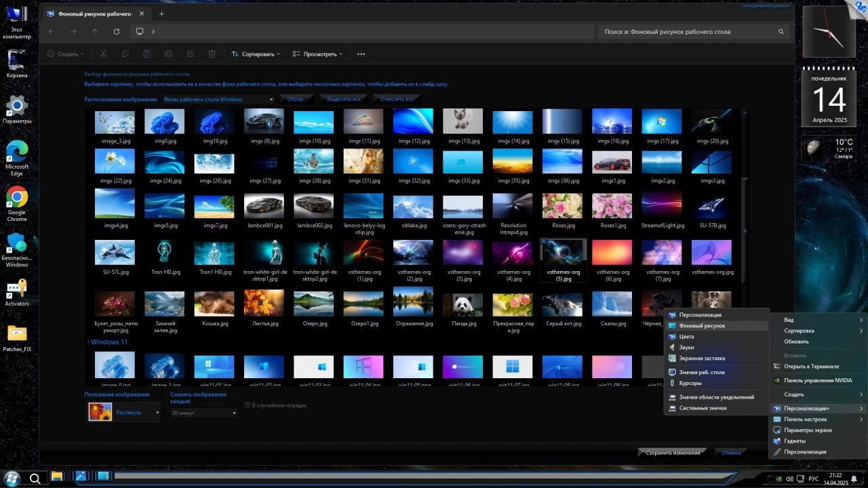The height and width of the screenshot is (488, 868).
Task: Choose Открыть в Терминале in the context menu
Action: pos(817,367)
